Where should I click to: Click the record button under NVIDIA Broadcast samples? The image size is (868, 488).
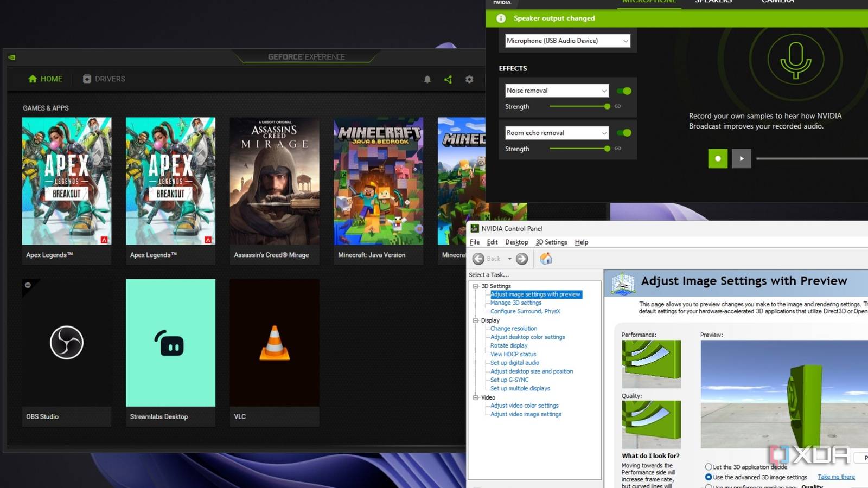[717, 158]
